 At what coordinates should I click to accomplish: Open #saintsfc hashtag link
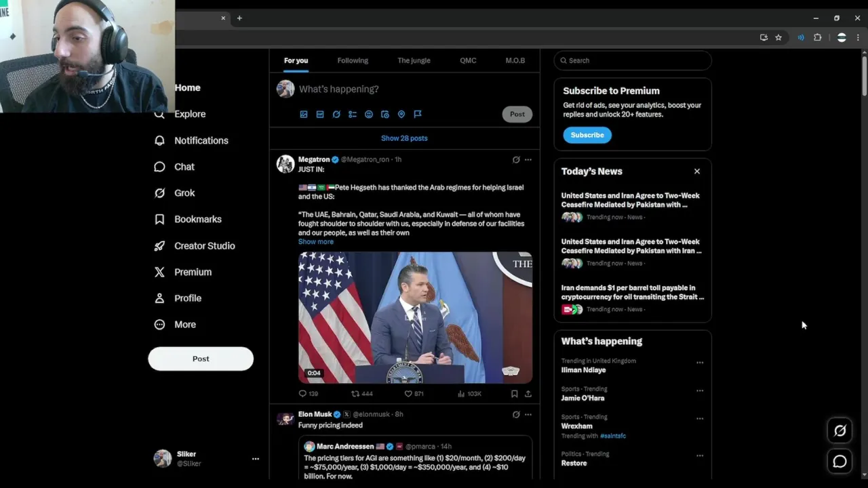613,436
